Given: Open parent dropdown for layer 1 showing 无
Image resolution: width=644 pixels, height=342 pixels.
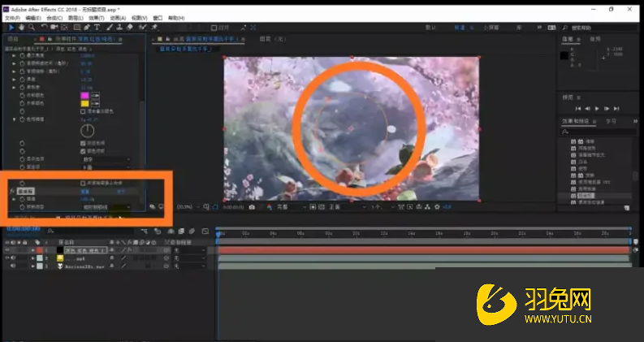Looking at the screenshot, I should click(x=188, y=250).
